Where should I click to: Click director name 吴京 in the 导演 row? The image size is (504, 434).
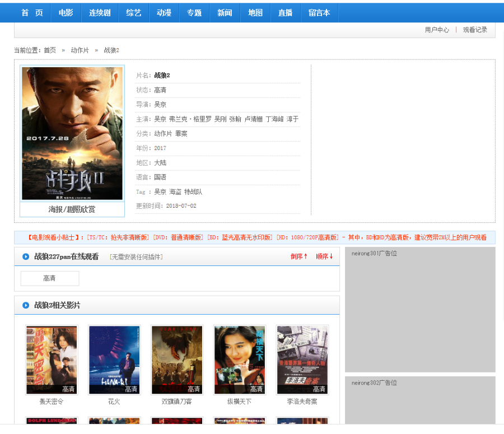tap(160, 105)
